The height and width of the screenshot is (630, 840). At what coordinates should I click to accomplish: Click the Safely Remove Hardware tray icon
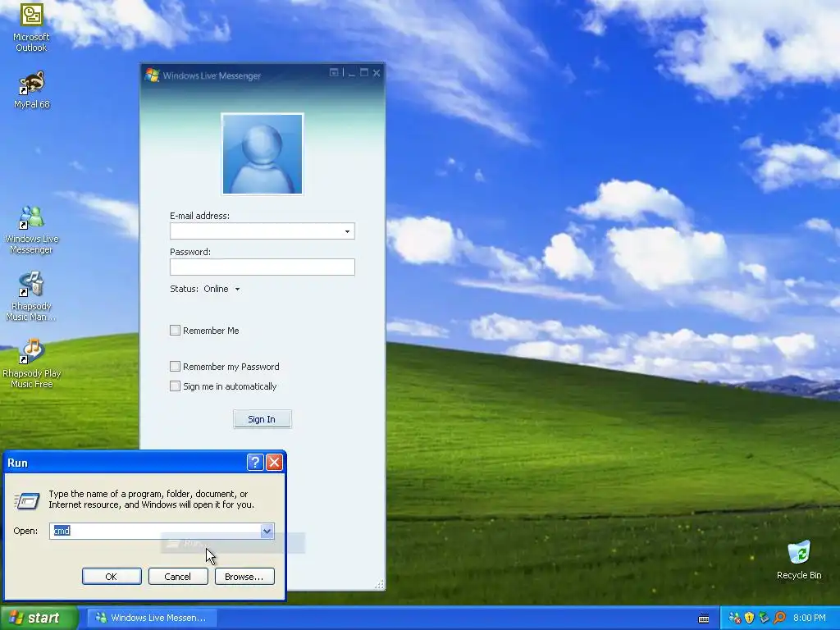(764, 619)
